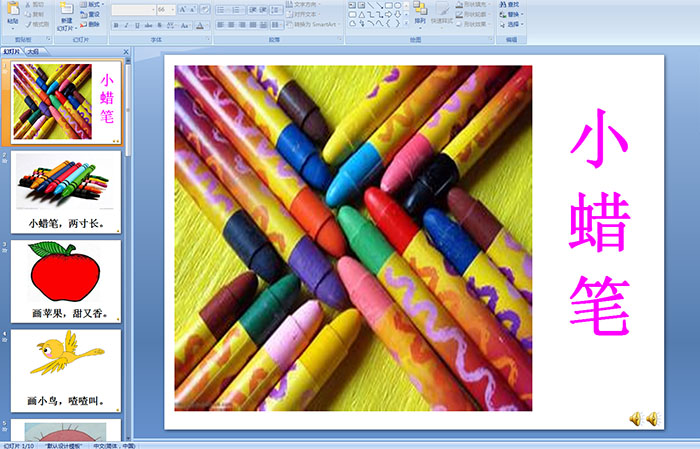700x449 pixels.
Task: Select the Right Arrow shape
Action: [x=389, y=14]
